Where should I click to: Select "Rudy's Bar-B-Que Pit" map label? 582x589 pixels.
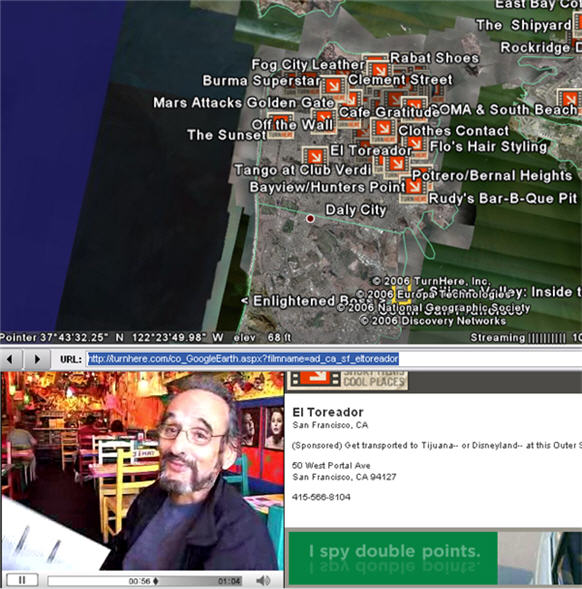(503, 198)
